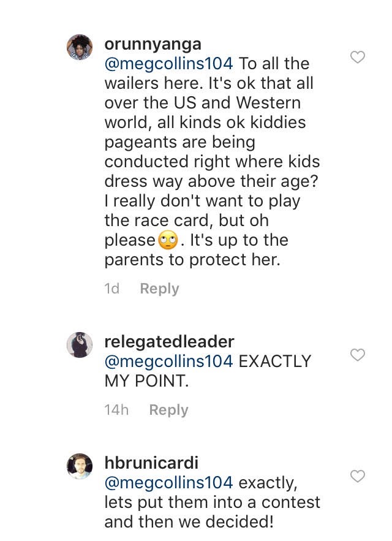Like orunnyanga's comment with the heart

tap(356, 58)
